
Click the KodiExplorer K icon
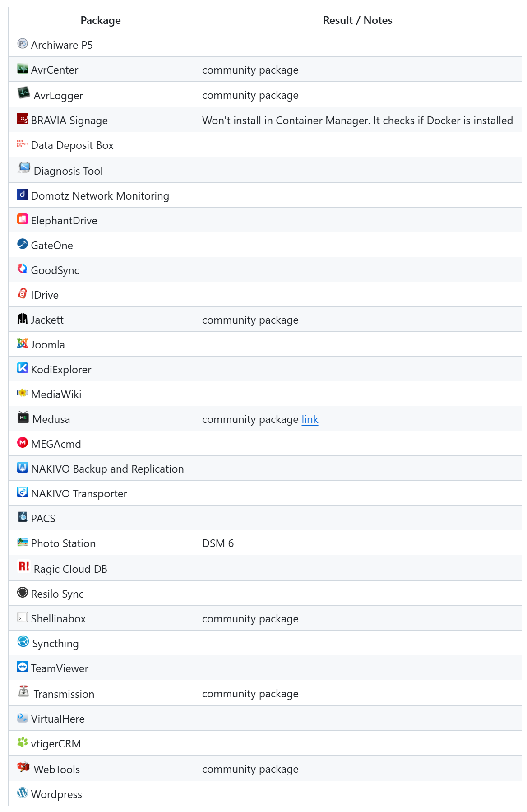[x=23, y=368]
